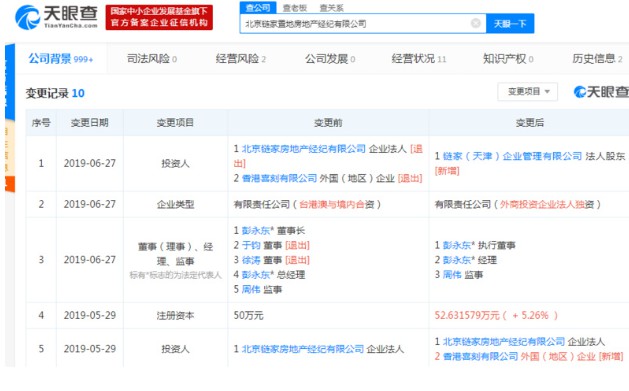
Task: Select the 企业类型 cell in row 2
Action: 175,205
